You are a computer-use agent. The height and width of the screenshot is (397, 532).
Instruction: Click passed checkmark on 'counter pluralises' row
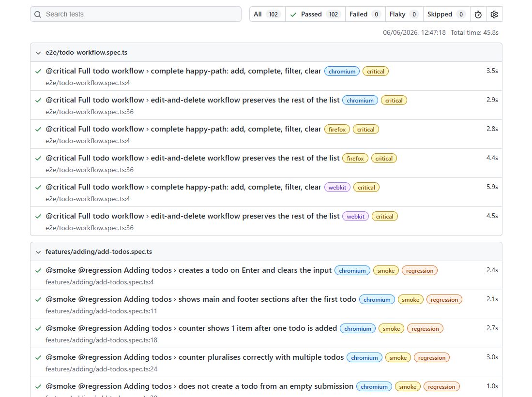pos(38,357)
